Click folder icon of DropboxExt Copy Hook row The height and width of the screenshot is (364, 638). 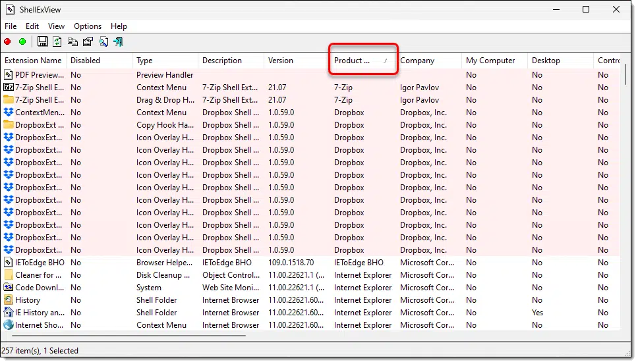(8, 124)
